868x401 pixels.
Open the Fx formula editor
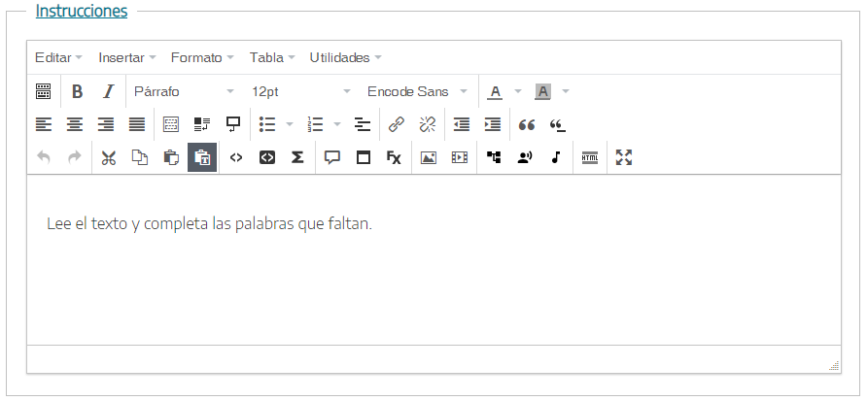point(394,157)
